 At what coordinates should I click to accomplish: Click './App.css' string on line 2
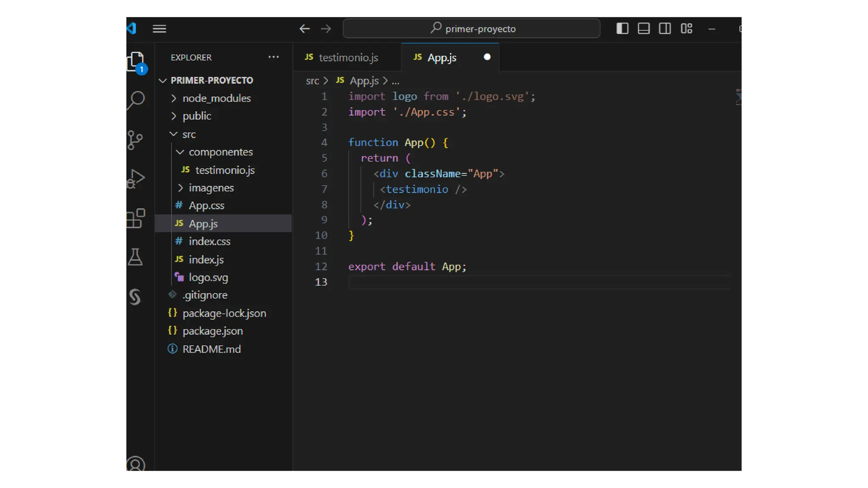coord(426,112)
